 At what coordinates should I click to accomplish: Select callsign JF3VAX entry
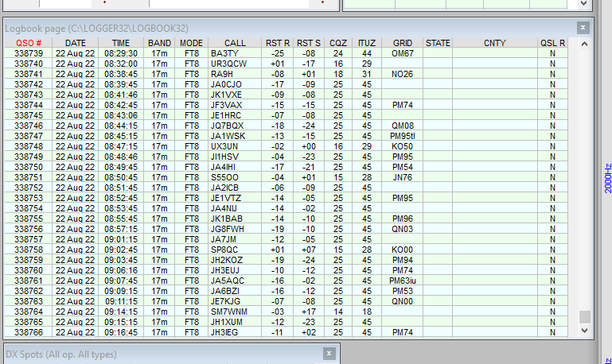pyautogui.click(x=235, y=105)
